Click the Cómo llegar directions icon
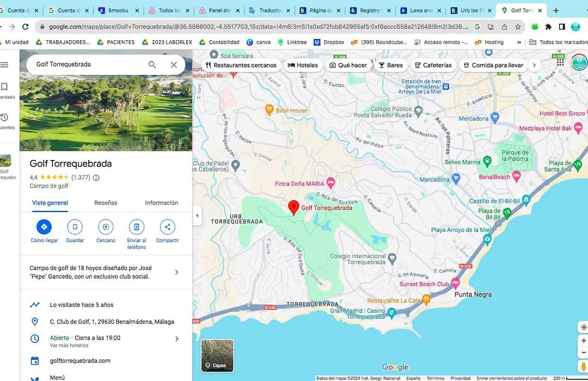 pyautogui.click(x=44, y=227)
